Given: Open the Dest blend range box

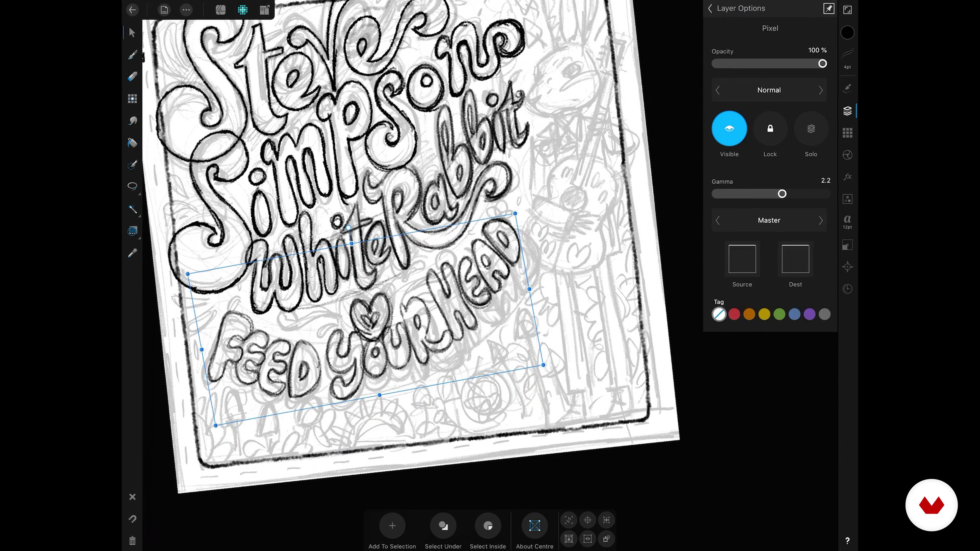Looking at the screenshot, I should (795, 259).
